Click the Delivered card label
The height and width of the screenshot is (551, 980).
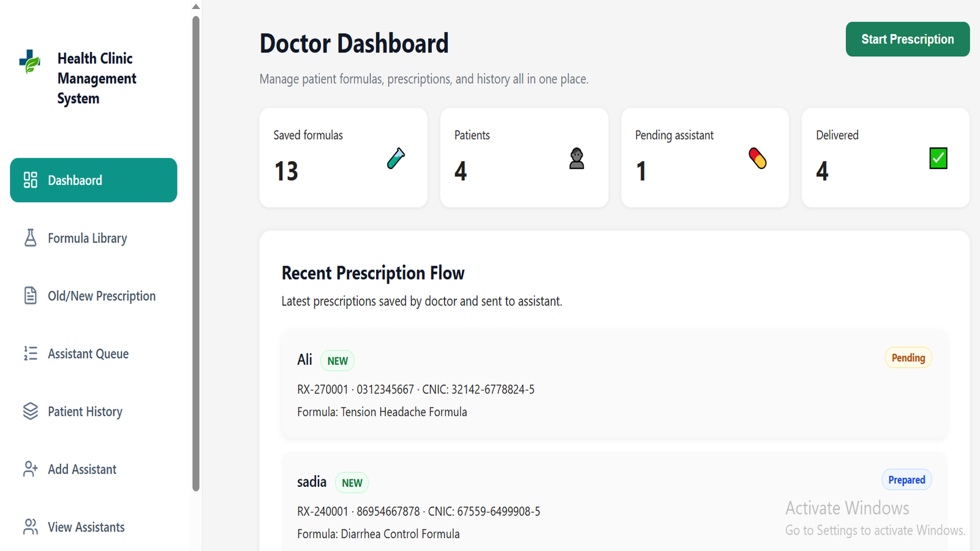pyautogui.click(x=837, y=135)
